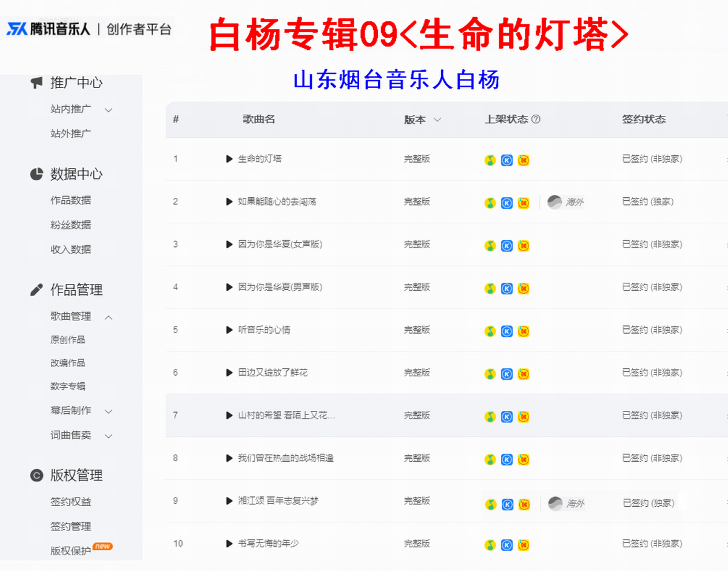Click the copyright icon for 版权管理
This screenshot has width=728, height=571.
click(36, 475)
